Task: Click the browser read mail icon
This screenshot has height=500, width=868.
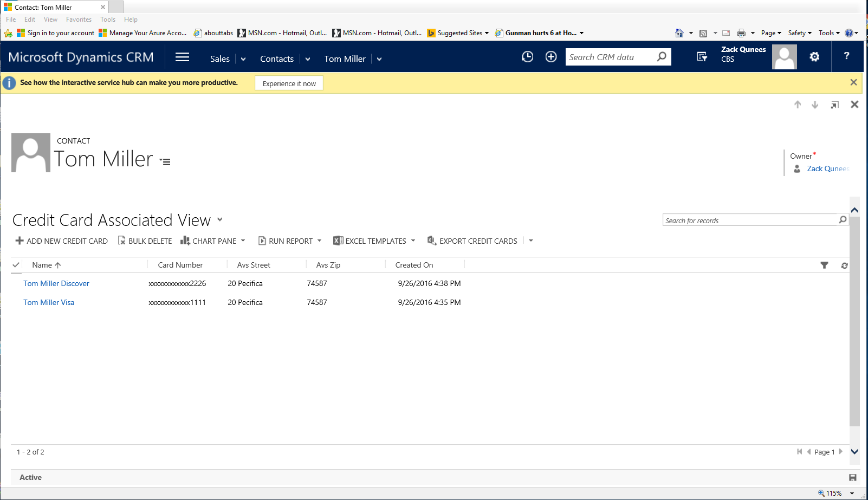Action: [x=726, y=33]
